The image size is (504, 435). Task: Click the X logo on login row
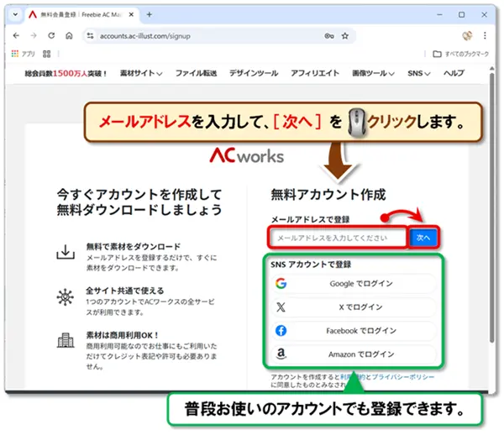[x=281, y=307]
